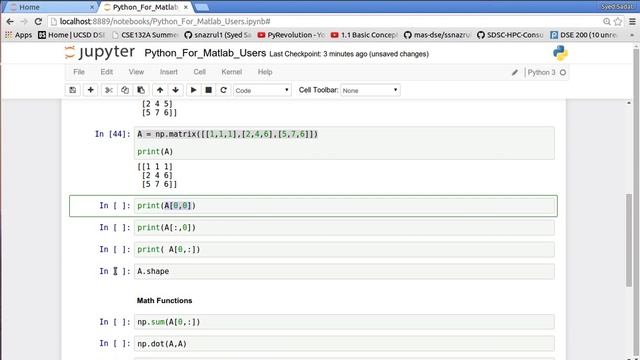Click the notebook vertical scrollbar thumb
Image resolution: width=640 pixels, height=360 pixels.
pos(629,241)
